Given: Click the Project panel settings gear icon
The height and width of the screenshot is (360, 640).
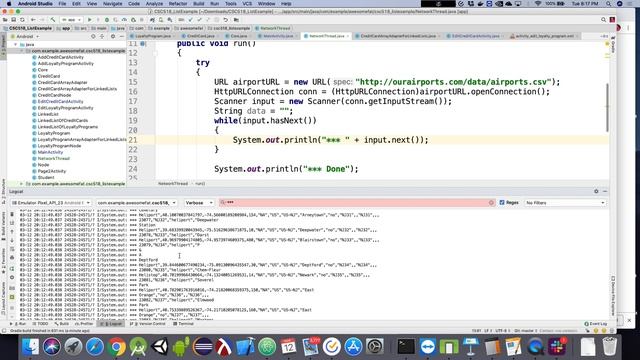Looking at the screenshot, I should [113, 36].
